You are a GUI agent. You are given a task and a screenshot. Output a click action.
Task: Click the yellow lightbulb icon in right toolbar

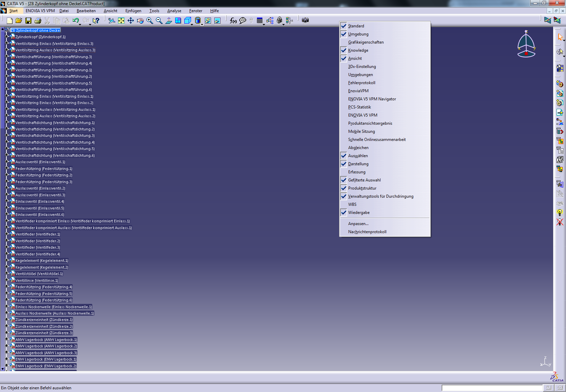click(x=560, y=213)
